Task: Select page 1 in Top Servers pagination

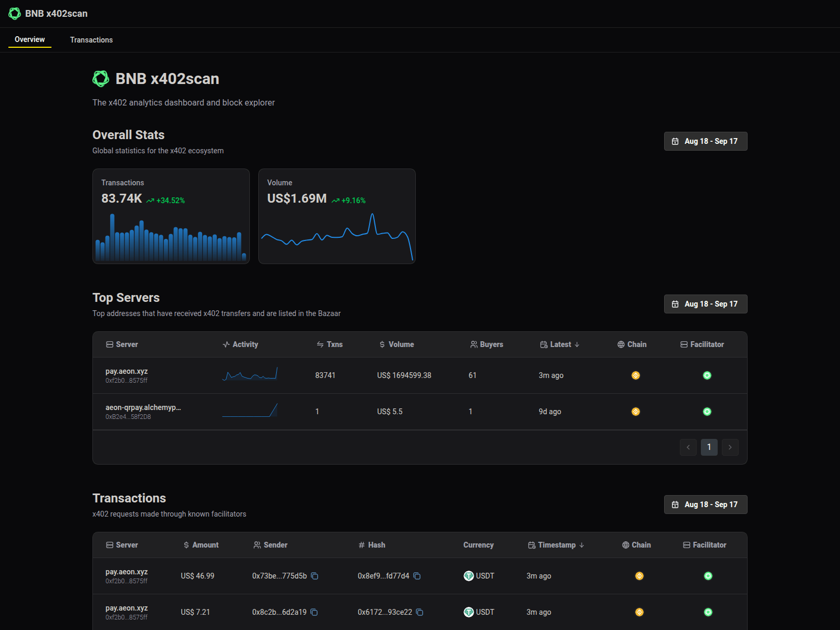Action: point(709,447)
